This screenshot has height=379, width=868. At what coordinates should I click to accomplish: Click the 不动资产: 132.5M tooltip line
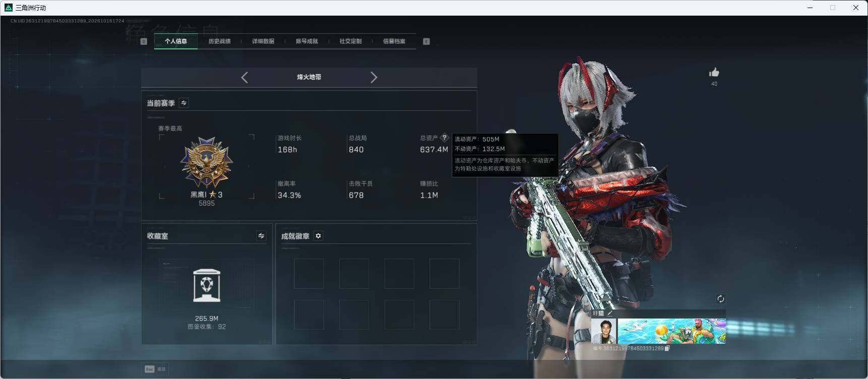click(x=479, y=149)
